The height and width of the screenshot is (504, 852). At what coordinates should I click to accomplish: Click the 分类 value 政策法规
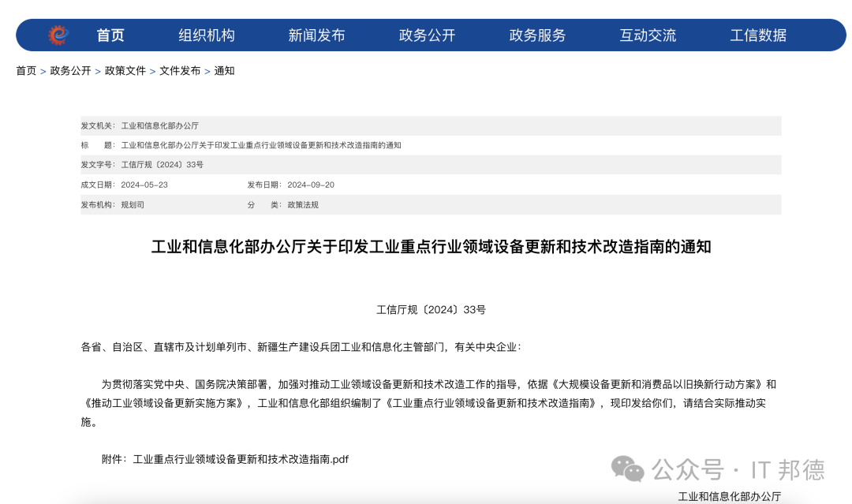coord(303,205)
